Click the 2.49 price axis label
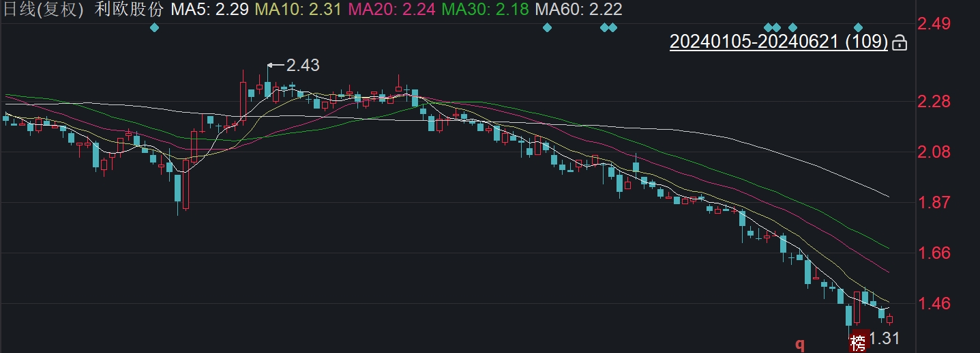Image resolution: width=980 pixels, height=353 pixels. pos(934,25)
